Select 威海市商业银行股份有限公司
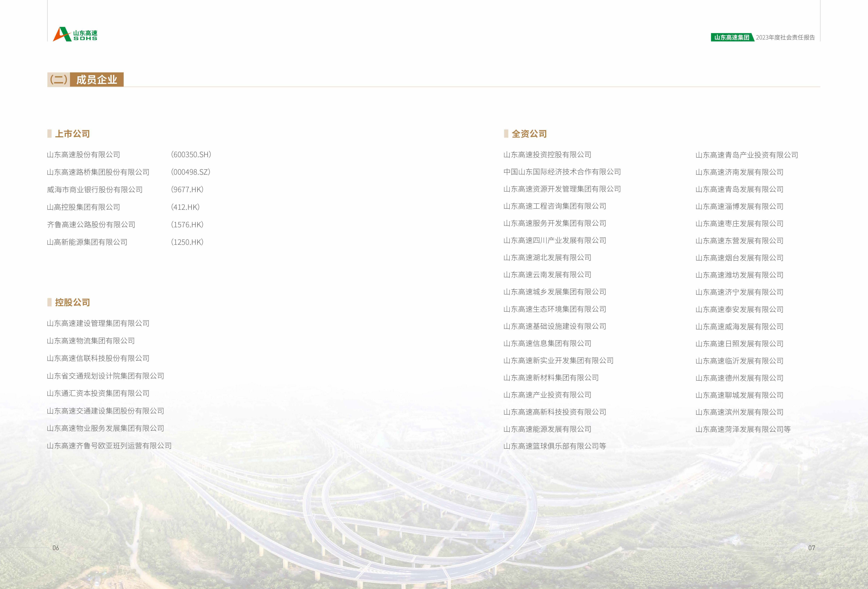 (95, 190)
